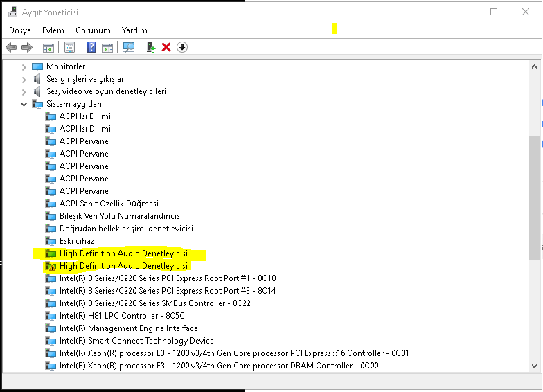Open the Eylem menu
Image resolution: width=543 pixels, height=392 pixels.
[x=53, y=30]
